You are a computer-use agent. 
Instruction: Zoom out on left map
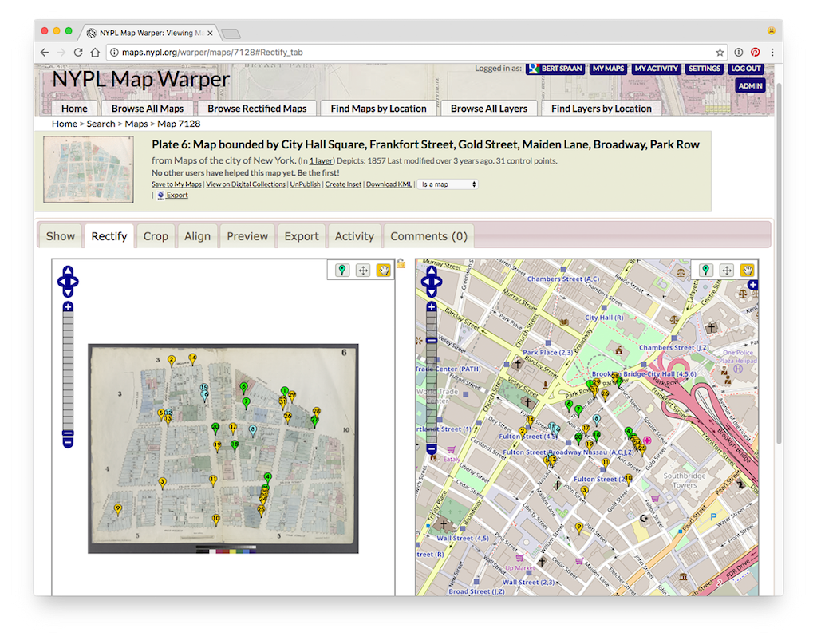tap(69, 443)
